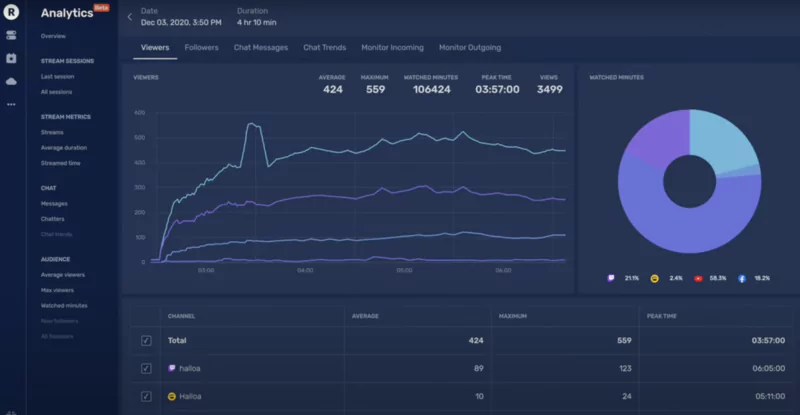800x415 pixels.
Task: Click the peak time 06:05:00 cell
Action: pyautogui.click(x=768, y=368)
